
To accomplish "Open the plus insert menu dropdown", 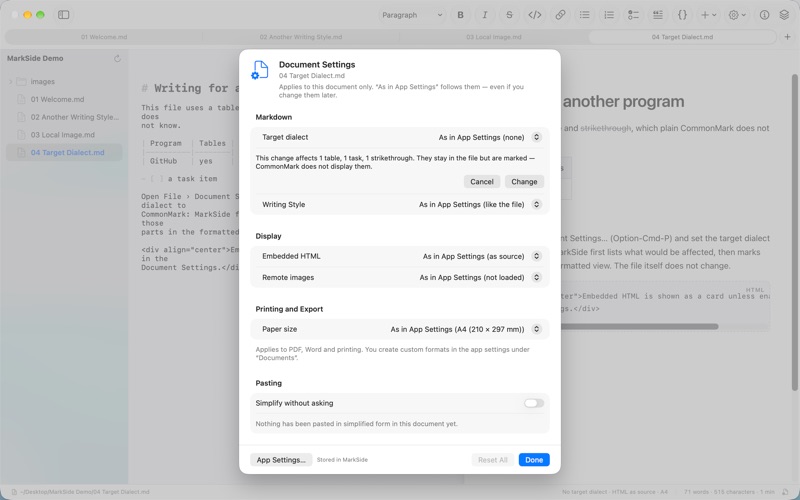I will click(x=708, y=15).
